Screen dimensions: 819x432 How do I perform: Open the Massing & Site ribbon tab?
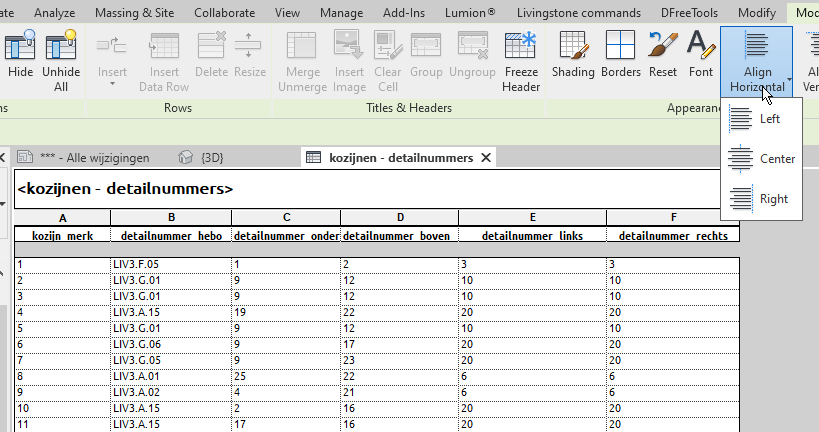(137, 13)
